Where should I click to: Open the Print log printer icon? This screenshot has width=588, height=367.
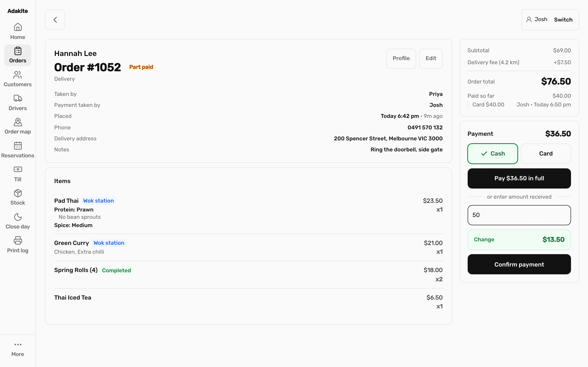[18, 241]
